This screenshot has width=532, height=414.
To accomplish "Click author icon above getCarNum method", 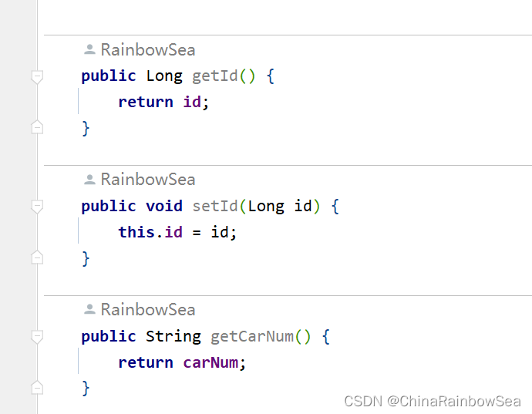I will pos(89,309).
